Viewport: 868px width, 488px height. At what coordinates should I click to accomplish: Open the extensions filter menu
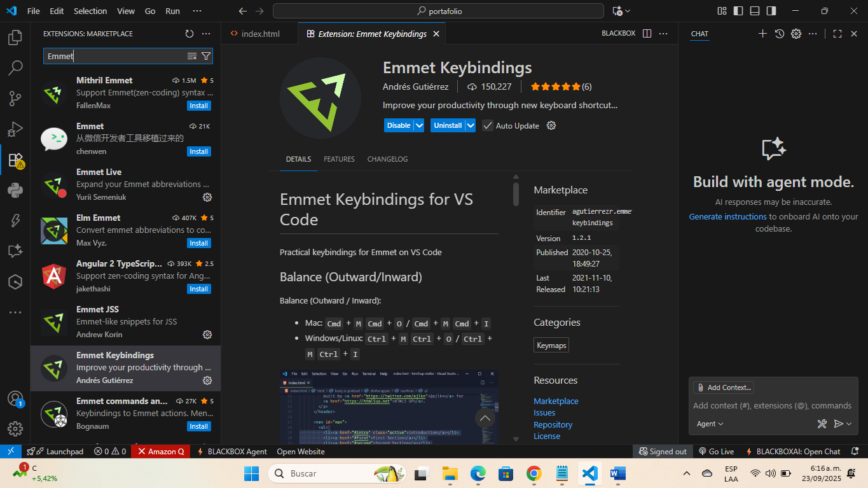[x=206, y=56]
